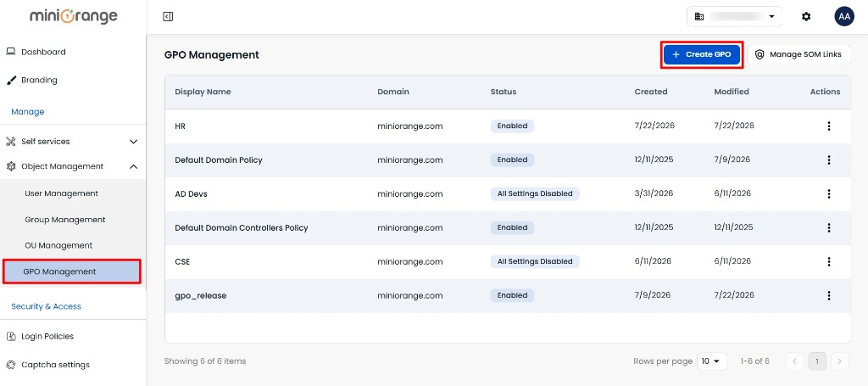Click the Enabled badge in HR row

coord(512,126)
